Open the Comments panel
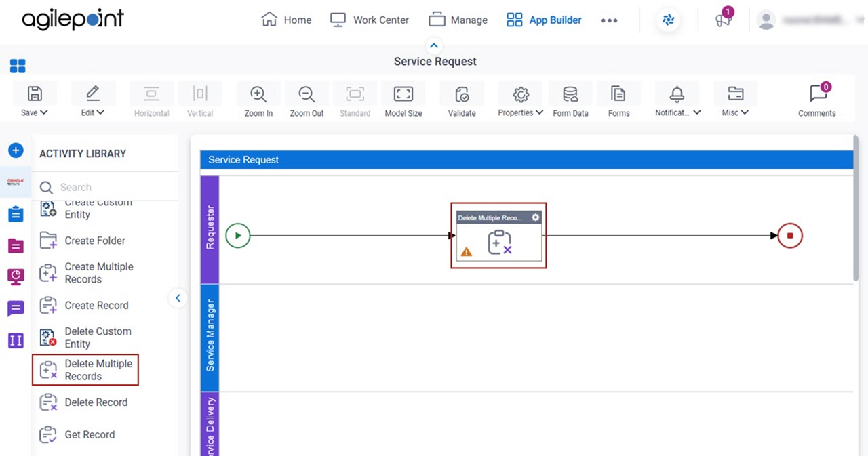This screenshot has height=456, width=868. (817, 100)
